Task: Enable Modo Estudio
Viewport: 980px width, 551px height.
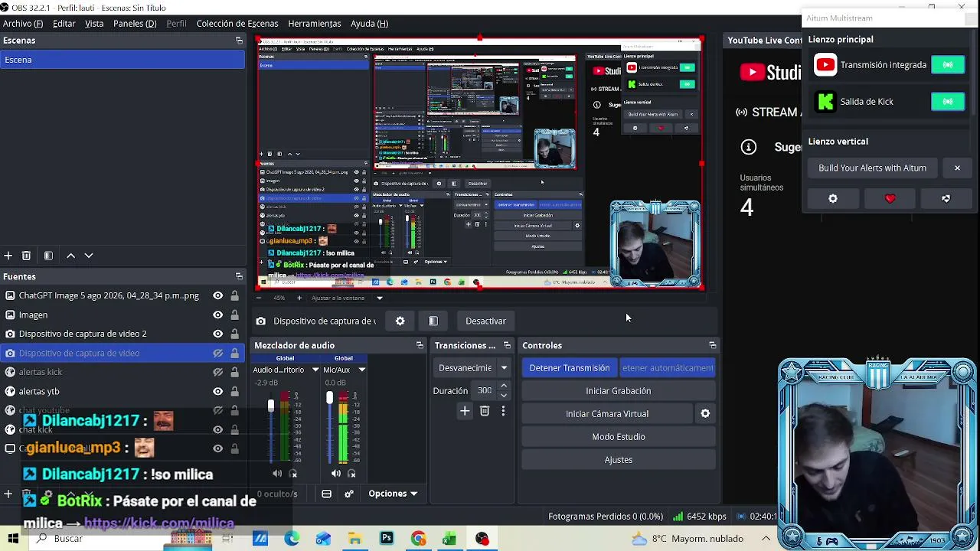Action: point(619,437)
